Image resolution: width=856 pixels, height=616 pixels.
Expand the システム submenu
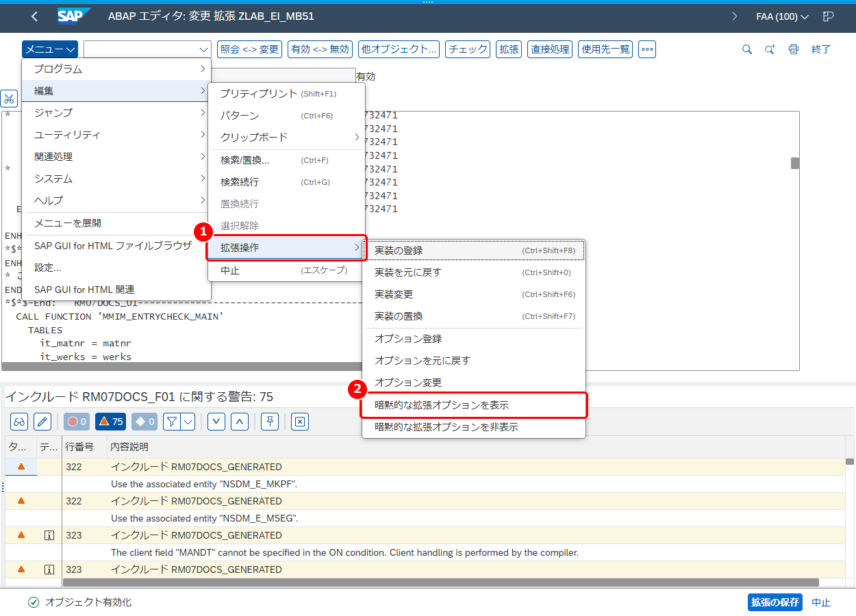(116, 179)
